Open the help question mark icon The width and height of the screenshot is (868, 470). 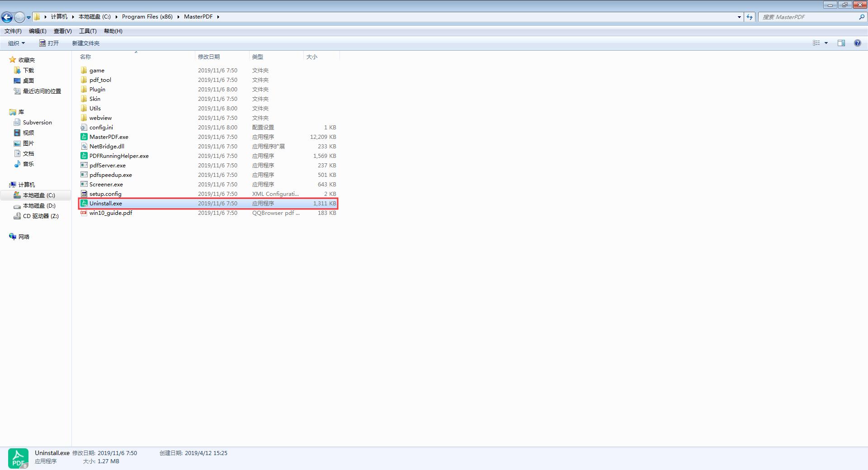857,43
